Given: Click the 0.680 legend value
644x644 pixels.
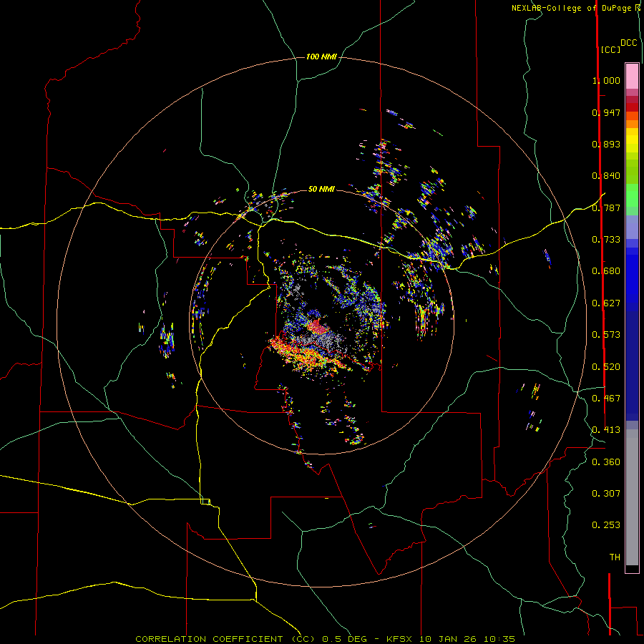Looking at the screenshot, I should tap(606, 271).
